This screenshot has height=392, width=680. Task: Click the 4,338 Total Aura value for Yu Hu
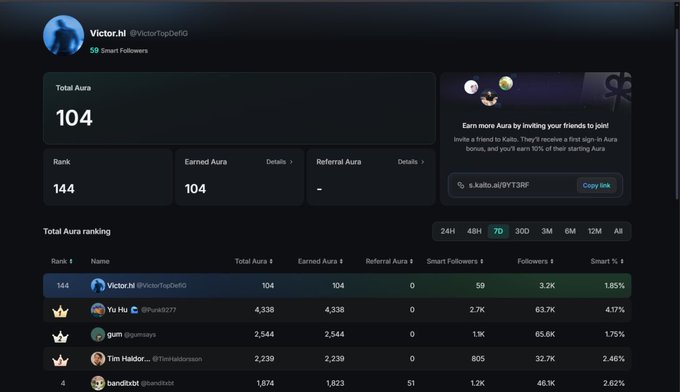coord(264,310)
